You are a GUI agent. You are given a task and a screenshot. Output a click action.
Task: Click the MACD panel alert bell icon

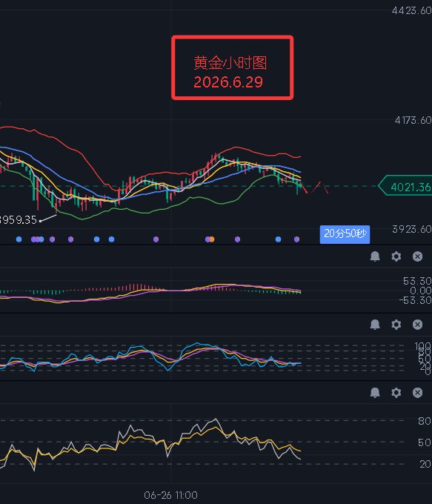375,256
